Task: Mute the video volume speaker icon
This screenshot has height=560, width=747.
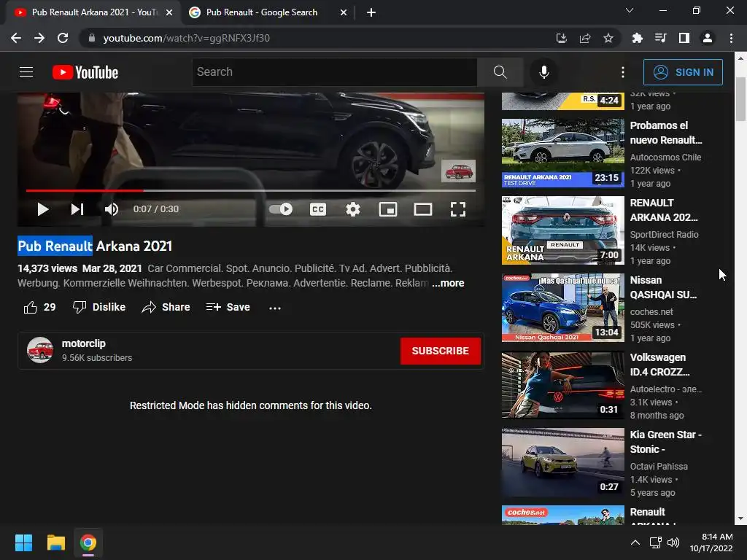Action: [x=112, y=209]
